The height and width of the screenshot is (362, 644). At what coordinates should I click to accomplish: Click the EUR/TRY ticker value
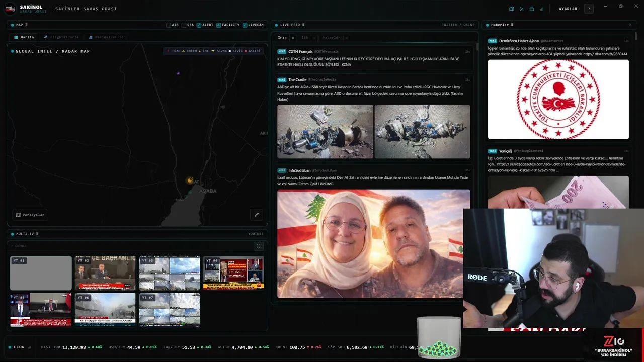189,347
